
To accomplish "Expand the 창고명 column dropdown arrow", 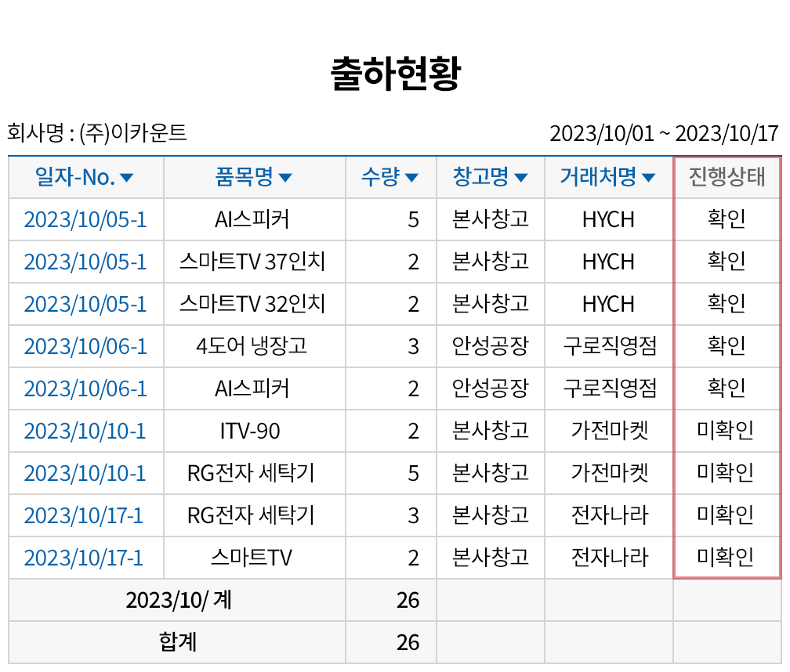I will point(520,179).
